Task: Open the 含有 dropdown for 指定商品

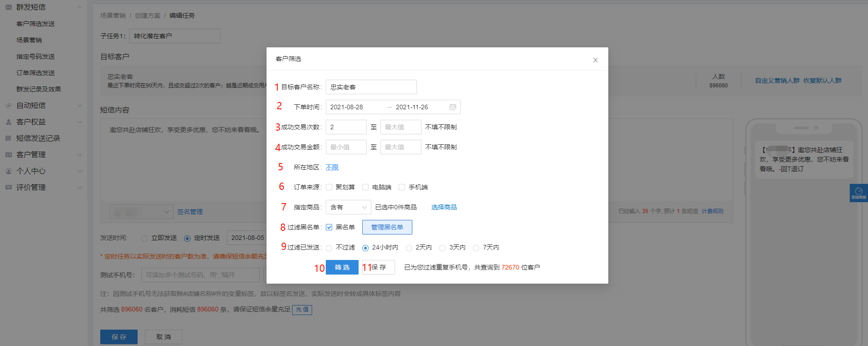Action: (x=349, y=207)
